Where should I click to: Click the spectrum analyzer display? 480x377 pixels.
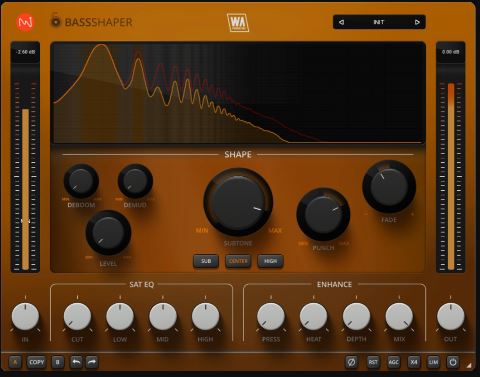(x=238, y=93)
